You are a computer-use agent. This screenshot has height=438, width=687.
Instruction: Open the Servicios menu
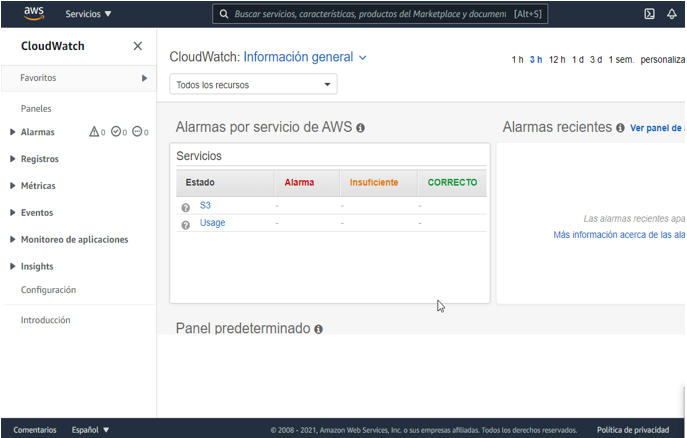[x=88, y=14]
